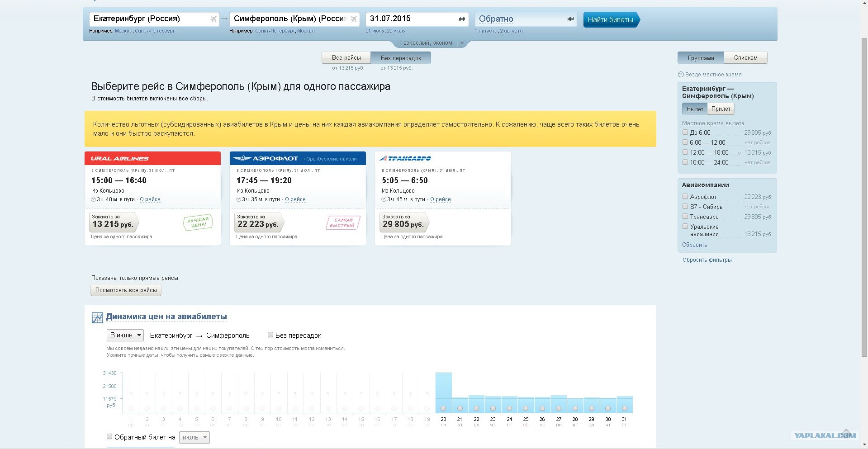
Task: Click the Трансаэро logo header
Action: click(443, 158)
